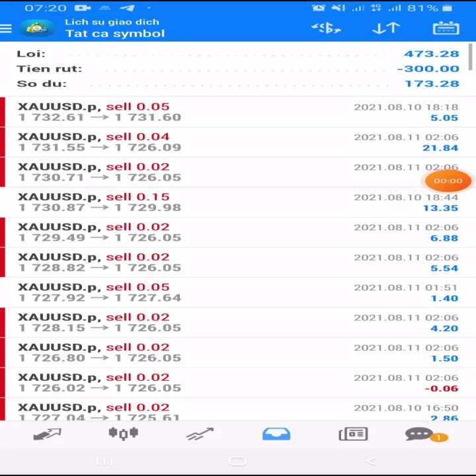Tap the MetaTrader app logo icon
This screenshot has width=476, height=476.
pyautogui.click(x=37, y=28)
